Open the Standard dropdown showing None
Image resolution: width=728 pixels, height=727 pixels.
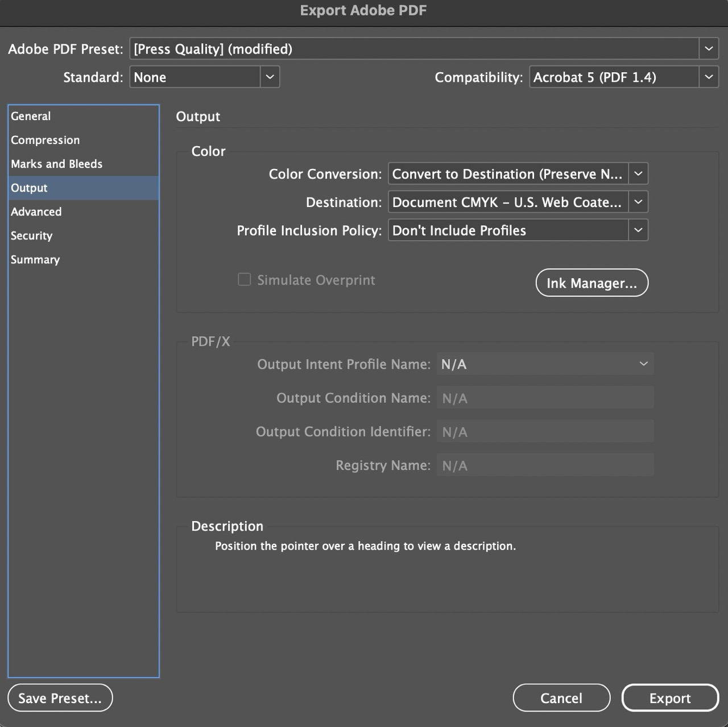click(x=205, y=77)
